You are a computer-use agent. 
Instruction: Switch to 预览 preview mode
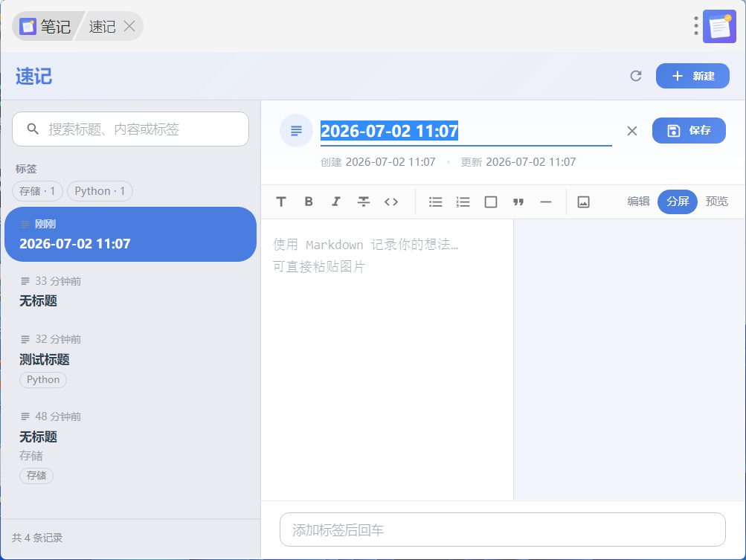(716, 202)
